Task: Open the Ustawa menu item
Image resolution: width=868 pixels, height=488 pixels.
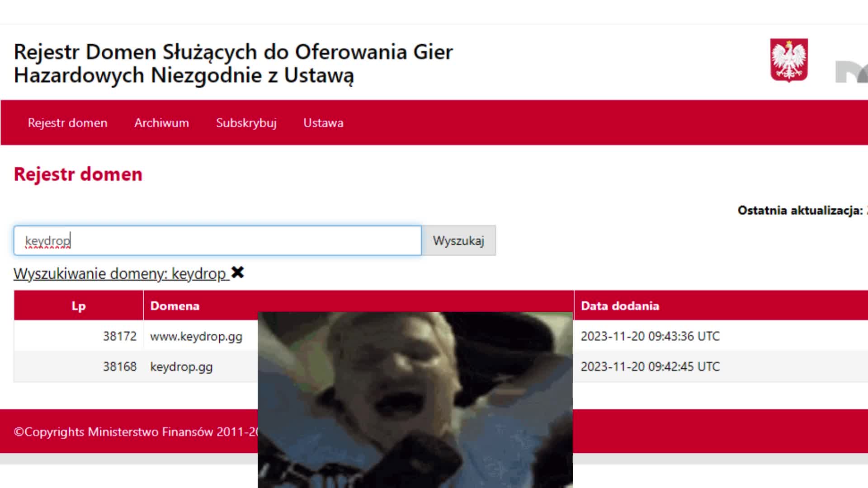Action: click(x=323, y=123)
